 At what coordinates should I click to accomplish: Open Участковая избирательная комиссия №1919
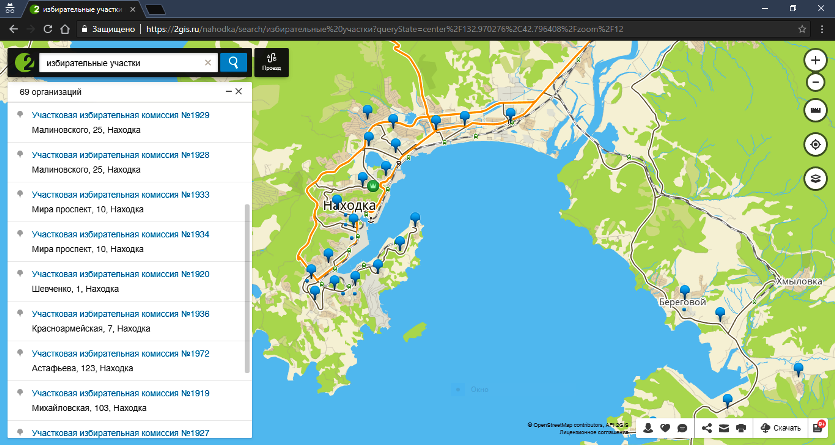(120, 393)
